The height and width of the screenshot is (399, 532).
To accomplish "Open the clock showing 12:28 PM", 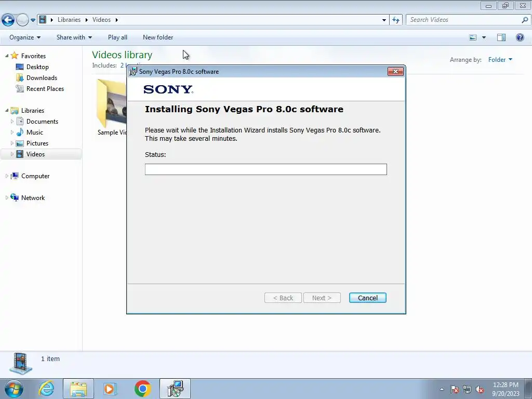I will click(506, 389).
